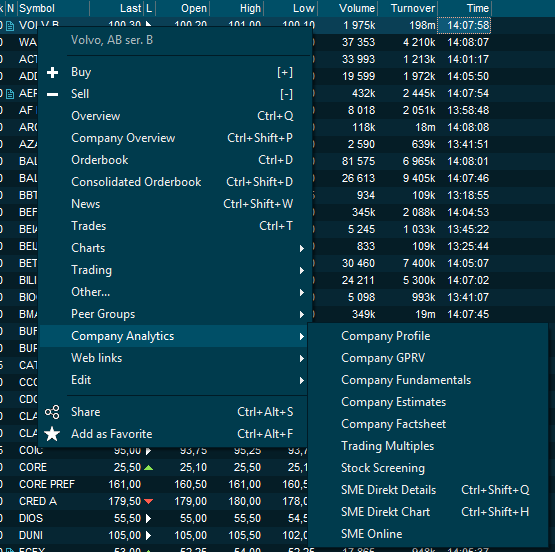
Task: Click the DUNI symbol
Action: (x=31, y=535)
